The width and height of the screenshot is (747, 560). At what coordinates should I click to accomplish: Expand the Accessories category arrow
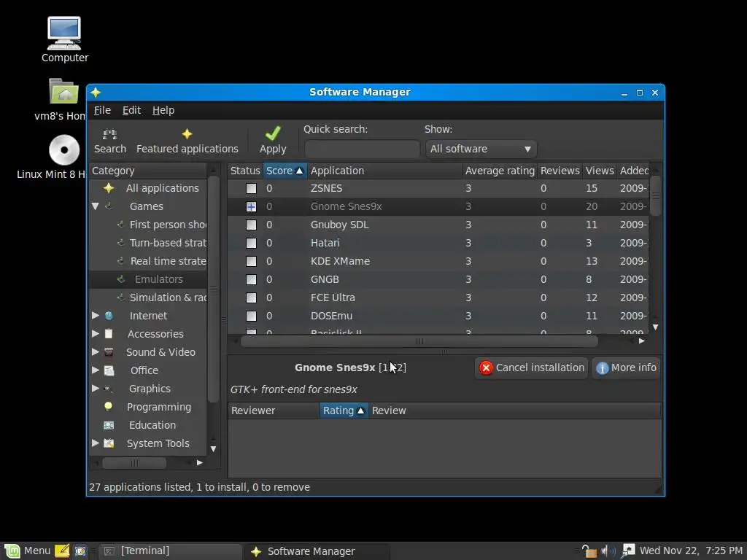(96, 334)
